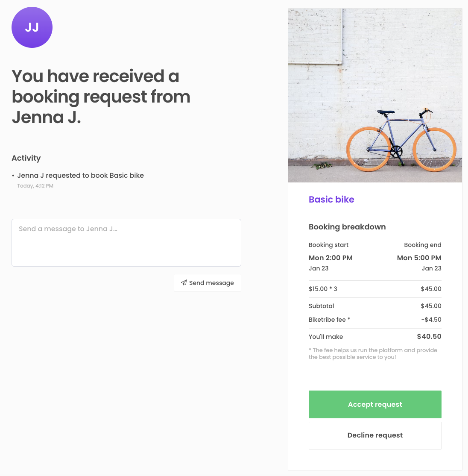Click the Activity section heading
Viewport: 468px width, 476px height.
pyautogui.click(x=26, y=158)
